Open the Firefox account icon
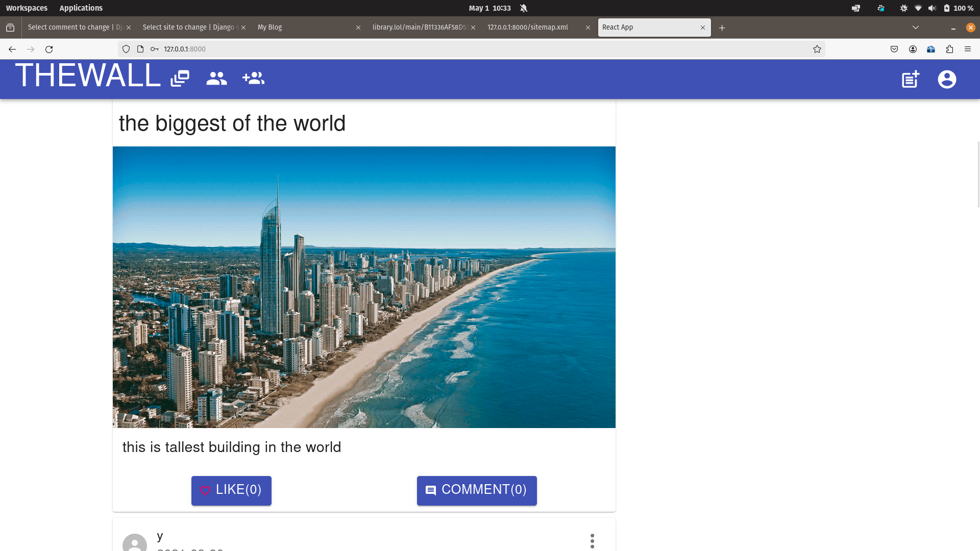Screen dimensions: 980x551 (913, 49)
